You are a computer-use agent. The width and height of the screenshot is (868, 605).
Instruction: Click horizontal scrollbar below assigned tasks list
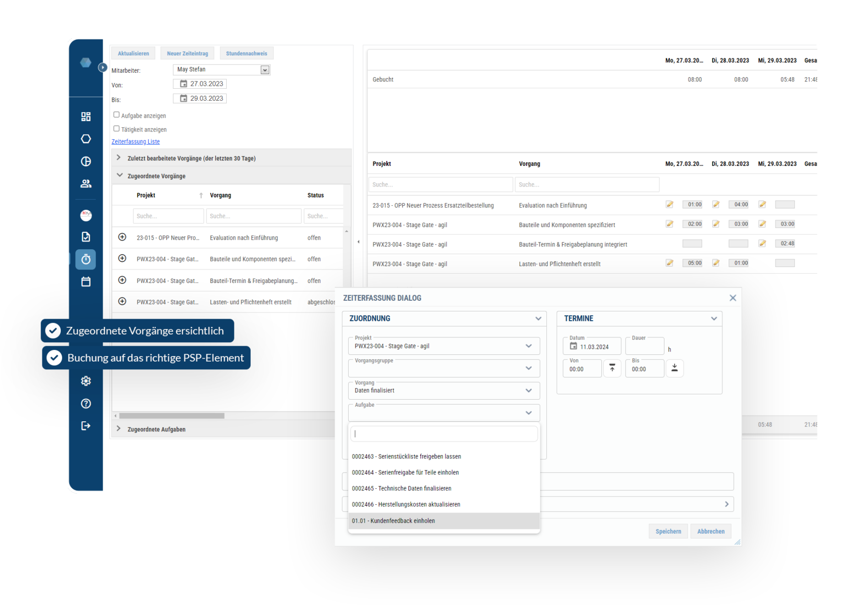(172, 416)
